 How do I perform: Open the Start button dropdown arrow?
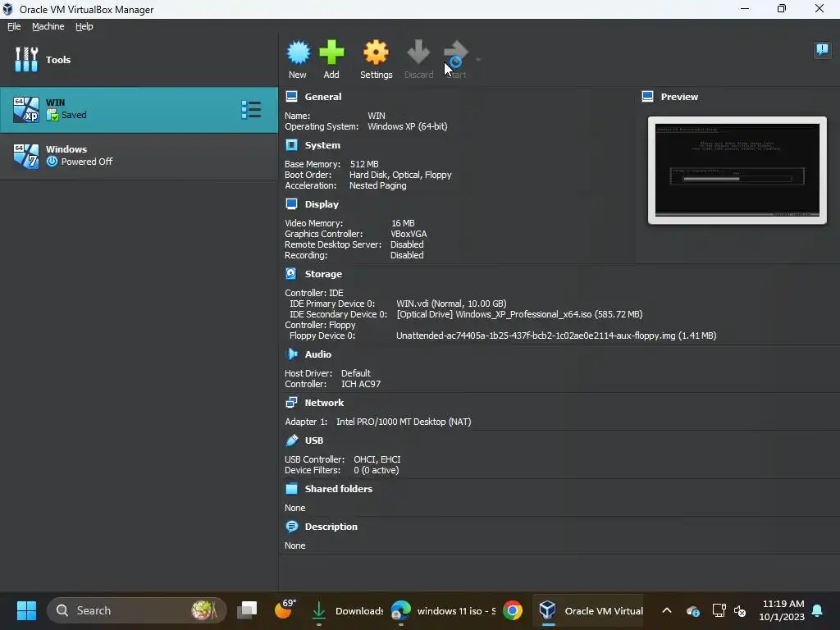pyautogui.click(x=478, y=59)
